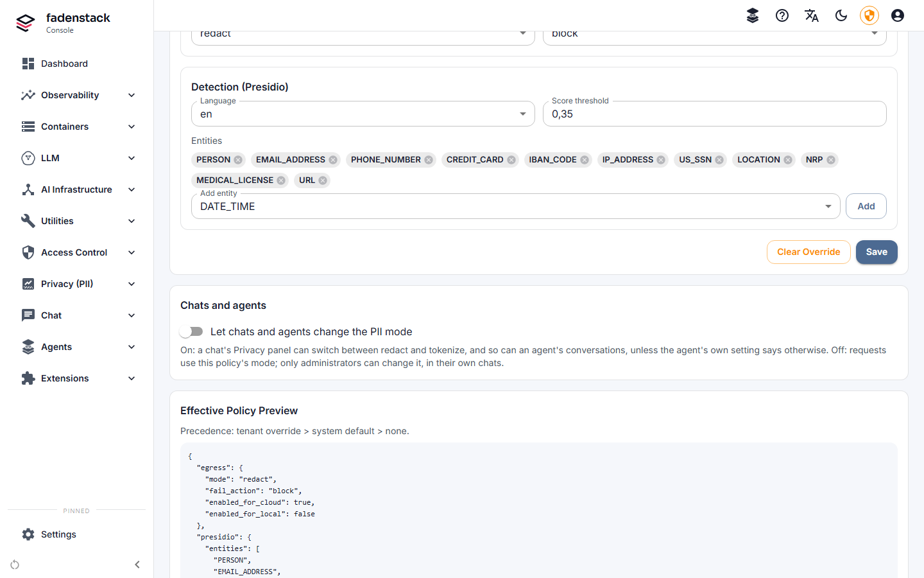Open the Language dropdown set to en
Image resolution: width=924 pixels, height=578 pixels.
tap(363, 114)
